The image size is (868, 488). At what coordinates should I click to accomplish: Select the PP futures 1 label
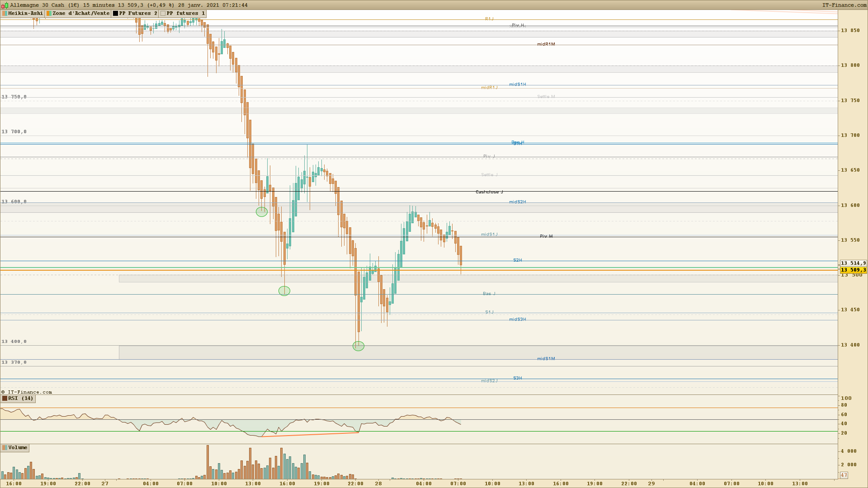click(185, 14)
